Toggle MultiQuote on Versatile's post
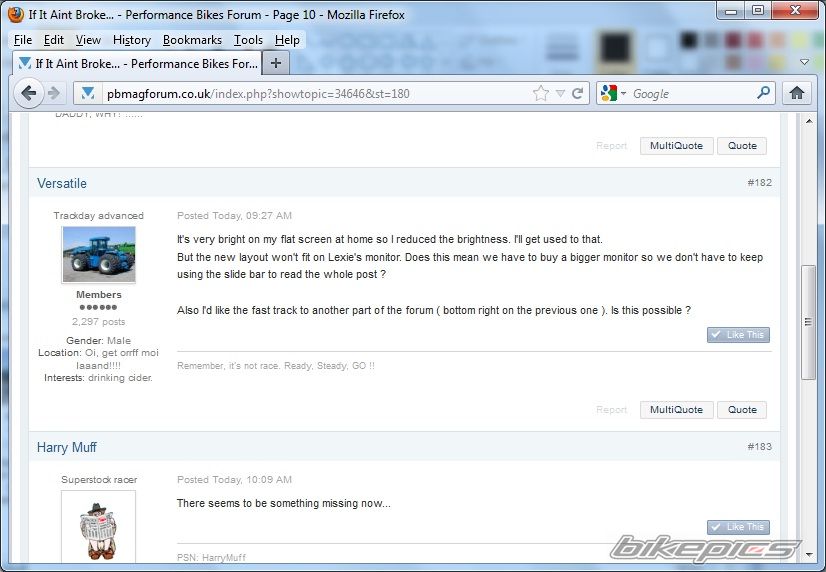The image size is (826, 572). (x=676, y=409)
